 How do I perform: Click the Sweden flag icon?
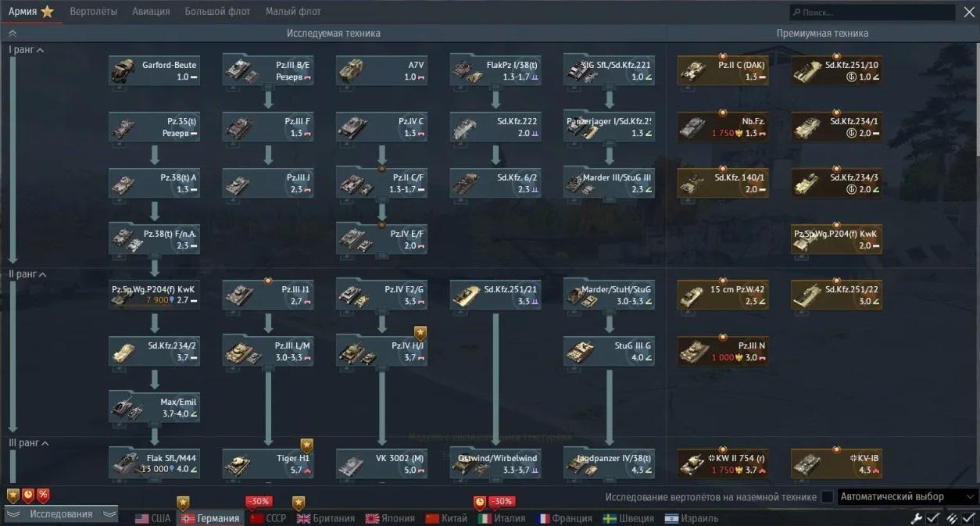pos(610,518)
